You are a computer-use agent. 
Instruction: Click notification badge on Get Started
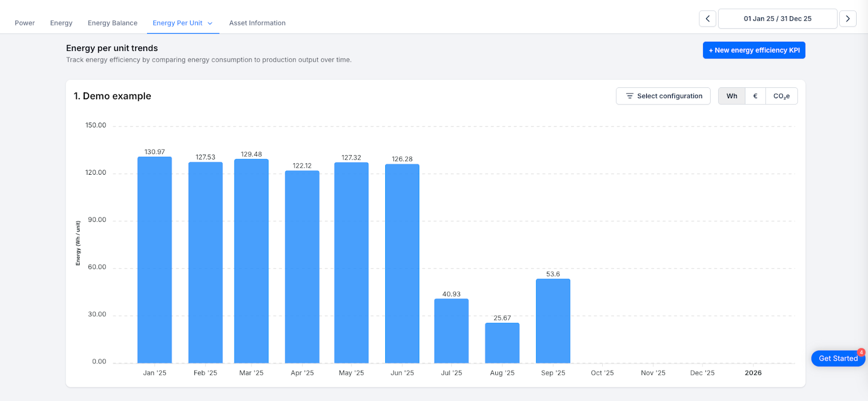(x=861, y=353)
